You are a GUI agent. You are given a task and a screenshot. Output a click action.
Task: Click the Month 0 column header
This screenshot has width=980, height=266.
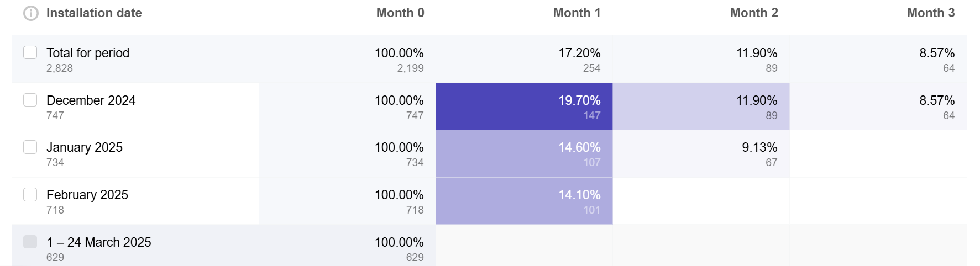pyautogui.click(x=400, y=13)
